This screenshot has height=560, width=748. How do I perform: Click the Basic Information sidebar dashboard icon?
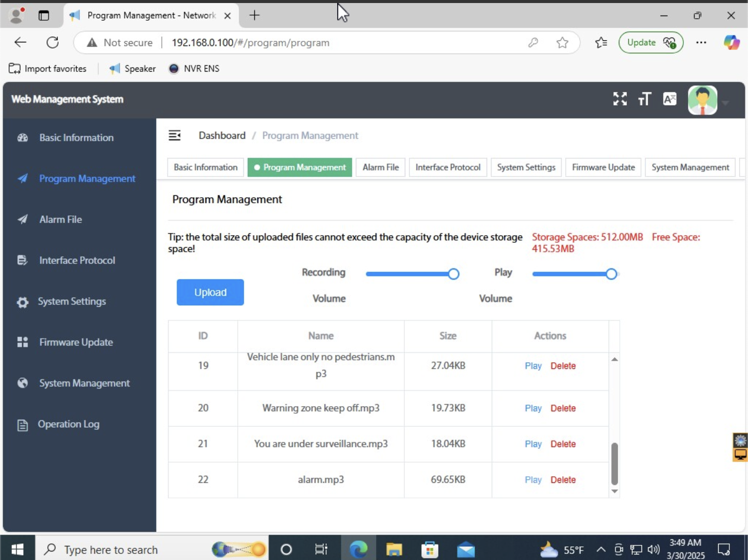coord(23,138)
